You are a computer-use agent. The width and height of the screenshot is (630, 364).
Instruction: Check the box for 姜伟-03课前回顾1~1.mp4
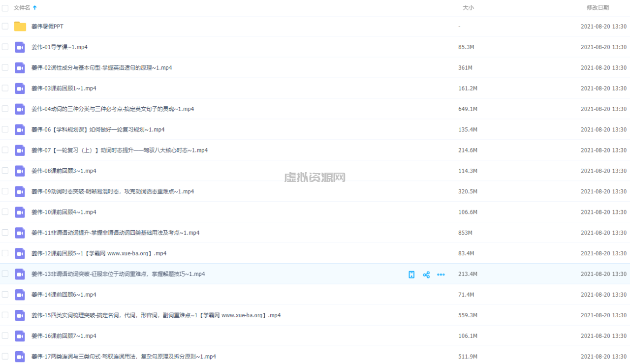click(5, 89)
